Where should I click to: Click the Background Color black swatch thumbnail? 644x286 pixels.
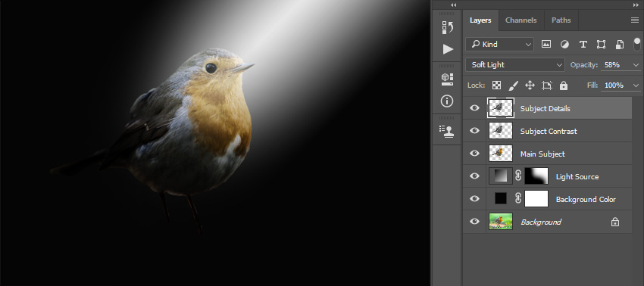(x=501, y=198)
